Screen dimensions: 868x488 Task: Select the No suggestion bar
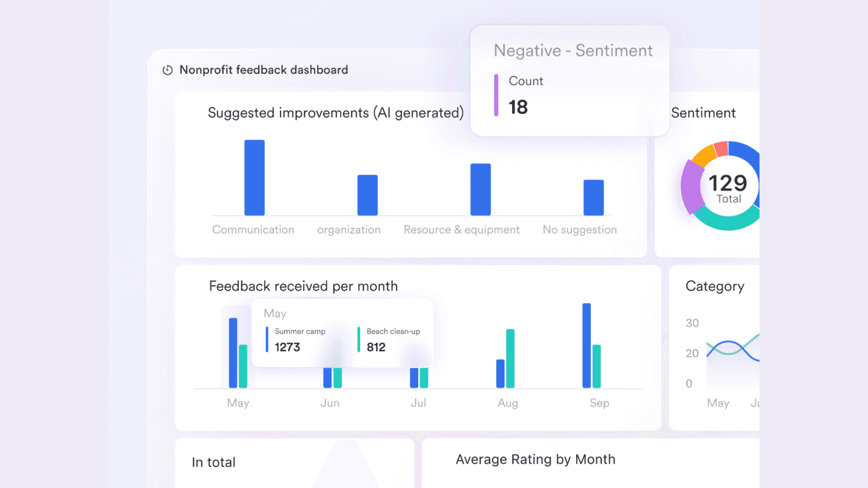click(x=594, y=197)
